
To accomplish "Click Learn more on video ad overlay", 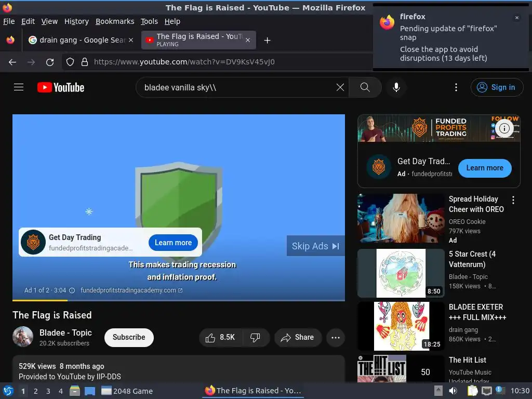I will pos(173,243).
